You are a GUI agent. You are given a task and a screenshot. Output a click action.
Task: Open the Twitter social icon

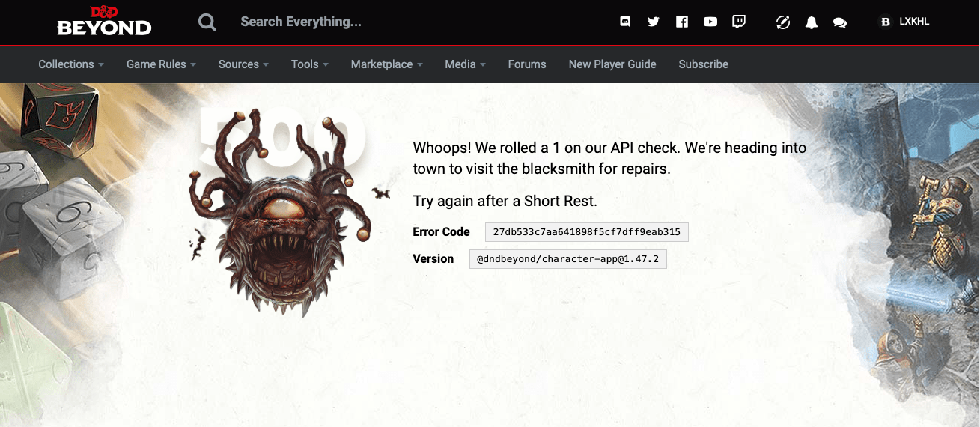[x=654, y=22]
